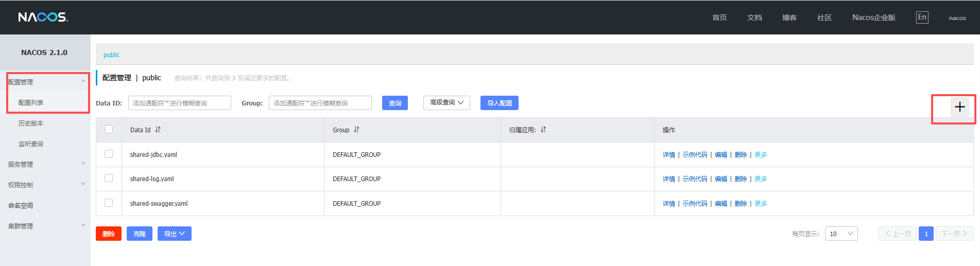The image size is (980, 266).
Task: Click the 克隆 button
Action: pyautogui.click(x=140, y=234)
